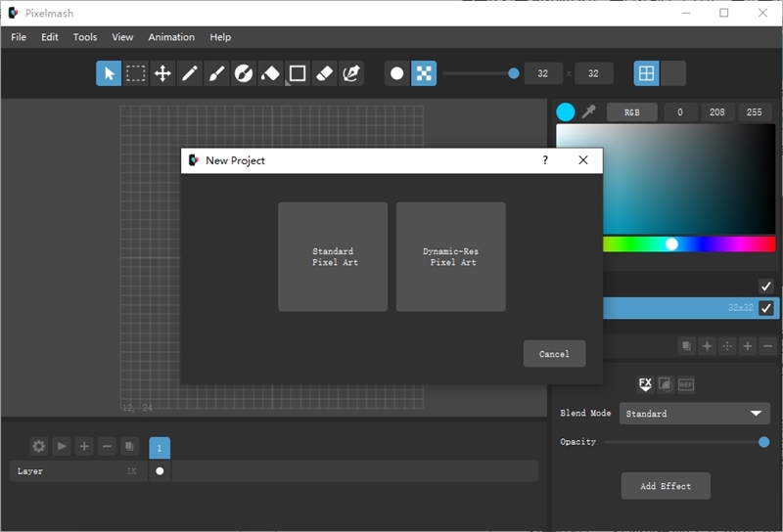Toggle visibility checkbox of 32x32 layer
This screenshot has height=532, width=783.
point(765,308)
